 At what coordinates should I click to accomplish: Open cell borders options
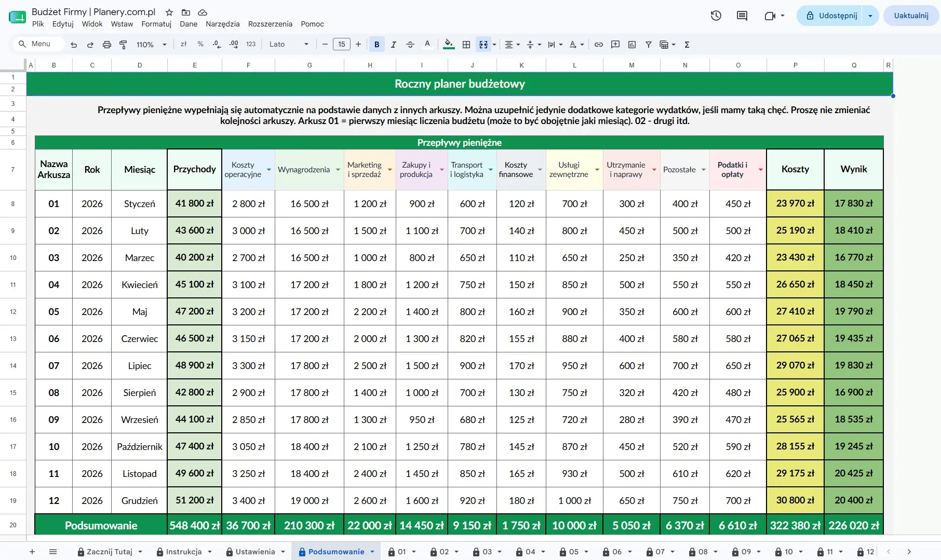[466, 45]
